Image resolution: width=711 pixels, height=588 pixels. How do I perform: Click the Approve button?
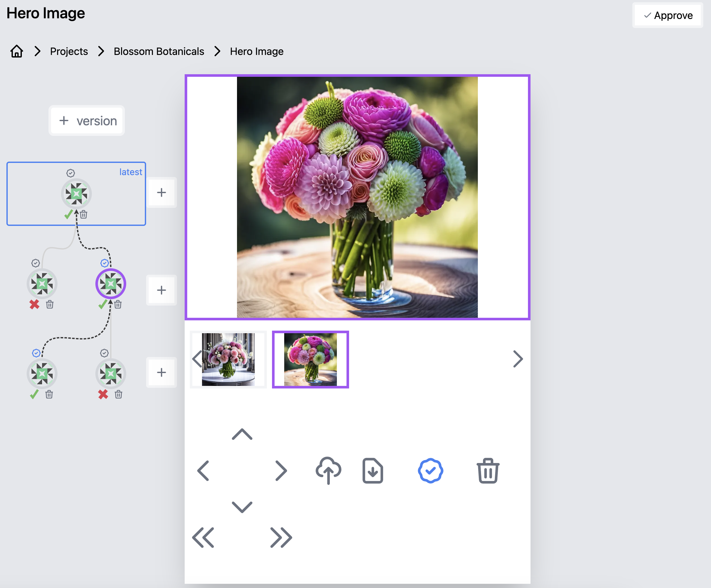coord(667,15)
